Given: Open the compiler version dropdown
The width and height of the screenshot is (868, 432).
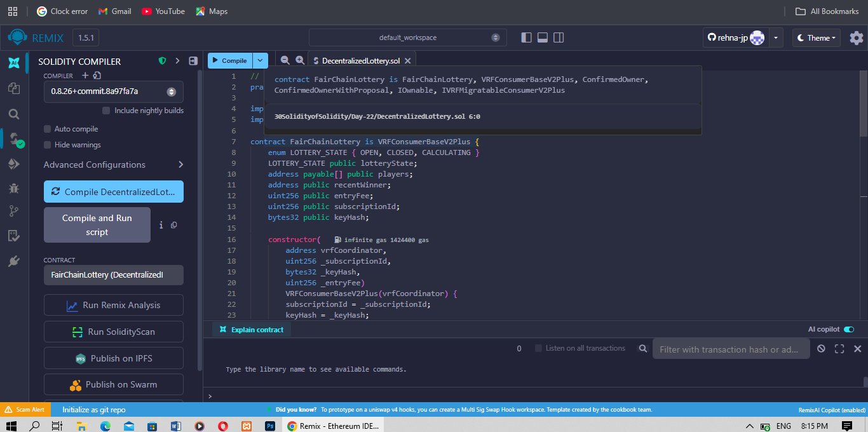Looking at the screenshot, I should pos(114,91).
